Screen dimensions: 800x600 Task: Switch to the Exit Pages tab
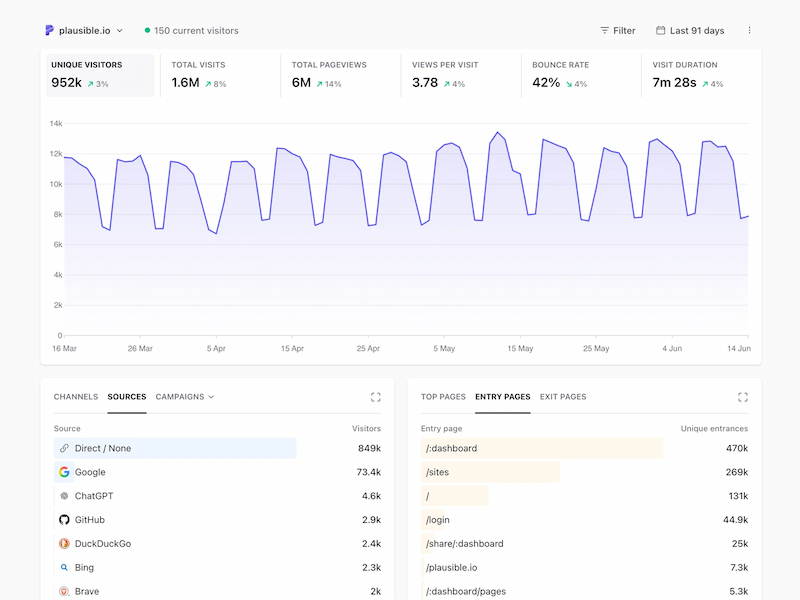pyautogui.click(x=563, y=397)
